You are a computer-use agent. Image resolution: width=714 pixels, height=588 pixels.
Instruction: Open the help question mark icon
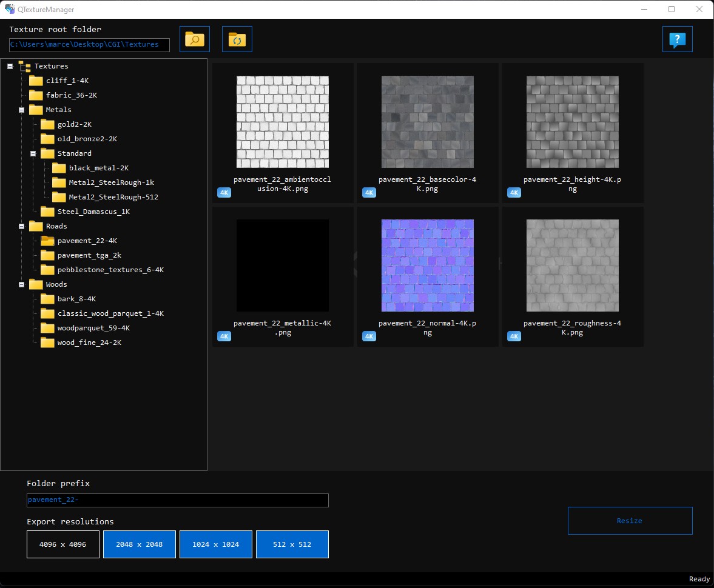coord(677,39)
